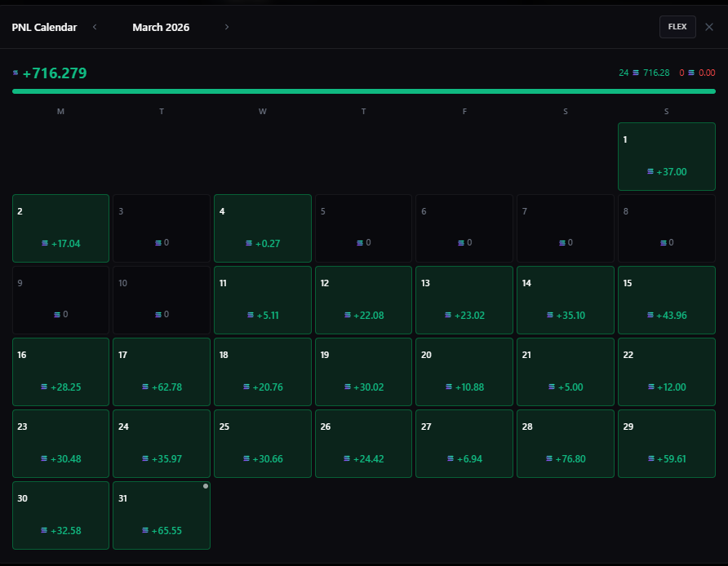Select the day 9 cell with 0
Screen dimensions: 728x566
pos(61,300)
